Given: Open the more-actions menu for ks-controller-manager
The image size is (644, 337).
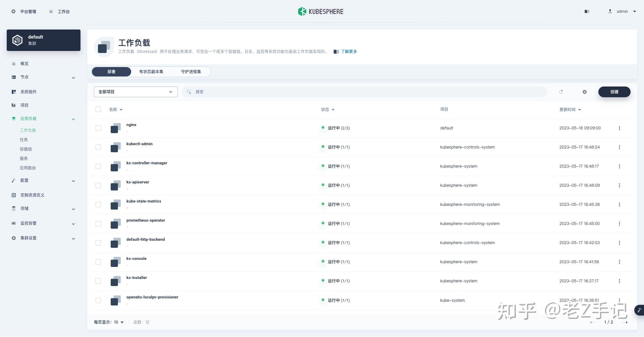Looking at the screenshot, I should click(x=620, y=166).
